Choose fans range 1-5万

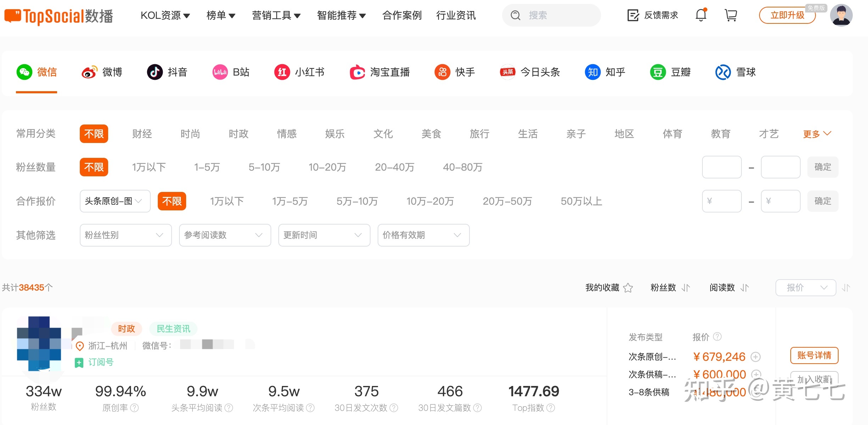pos(207,167)
